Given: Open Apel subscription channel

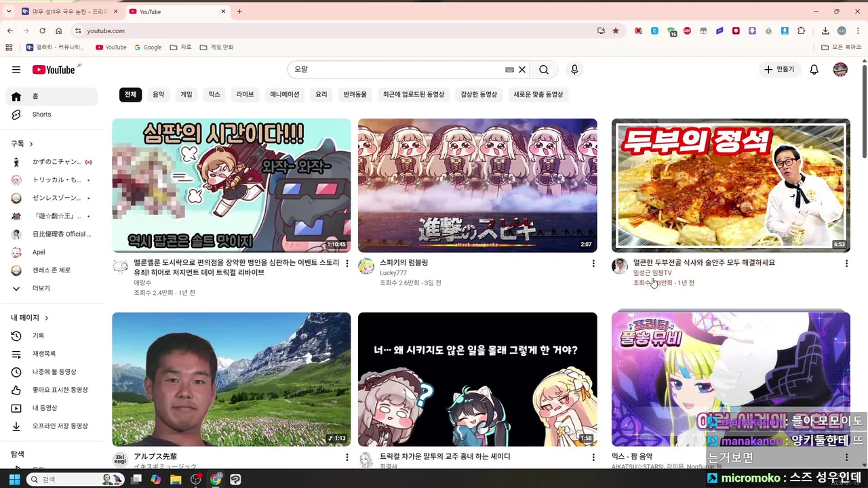Looking at the screenshot, I should click(52, 252).
